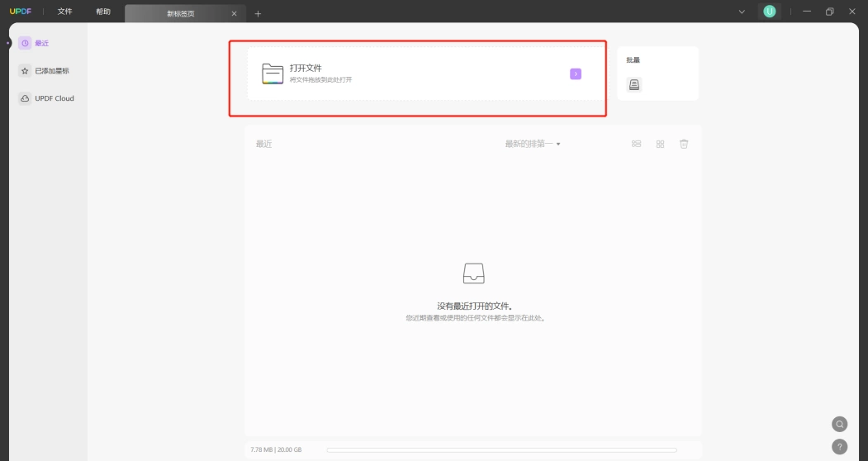Open the 文件 menu
The width and height of the screenshot is (868, 461).
(x=64, y=12)
